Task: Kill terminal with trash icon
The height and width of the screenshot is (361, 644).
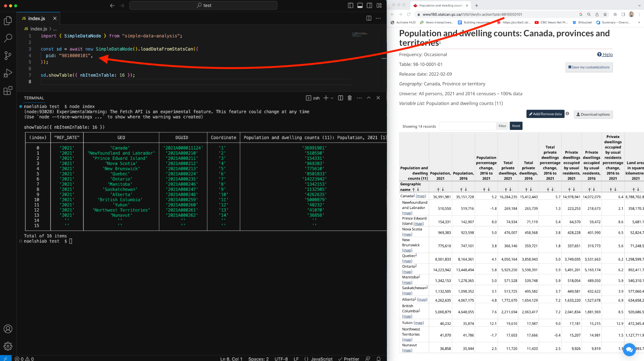Action: (349, 98)
